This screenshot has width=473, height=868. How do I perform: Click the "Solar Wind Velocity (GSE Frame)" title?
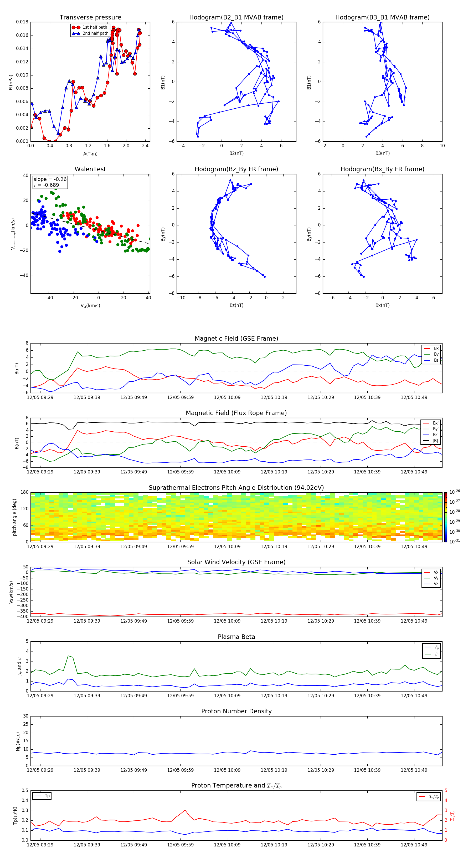236,562
